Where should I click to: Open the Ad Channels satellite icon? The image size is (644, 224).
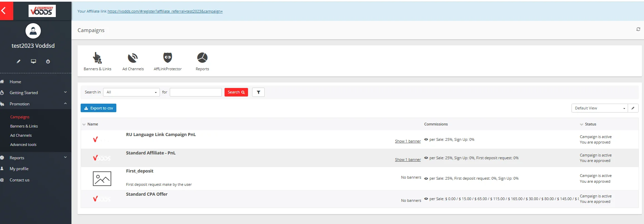pos(133,58)
